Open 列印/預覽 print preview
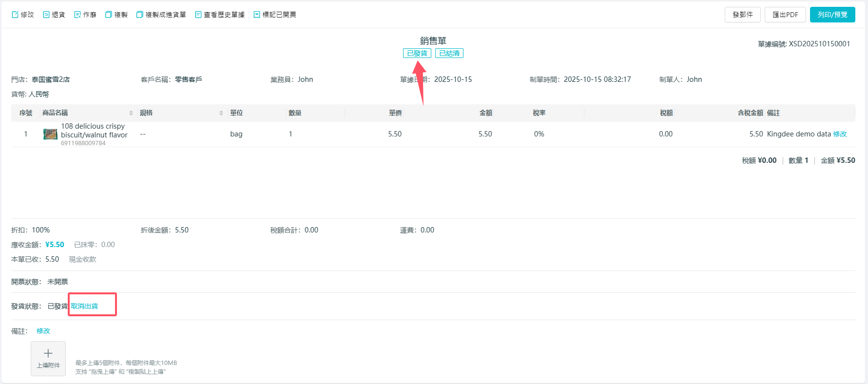 (832, 15)
